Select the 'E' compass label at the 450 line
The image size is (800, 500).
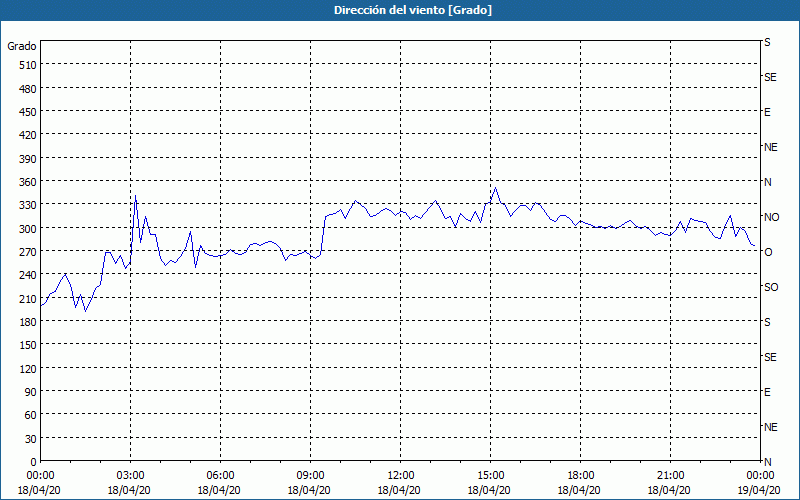767,112
